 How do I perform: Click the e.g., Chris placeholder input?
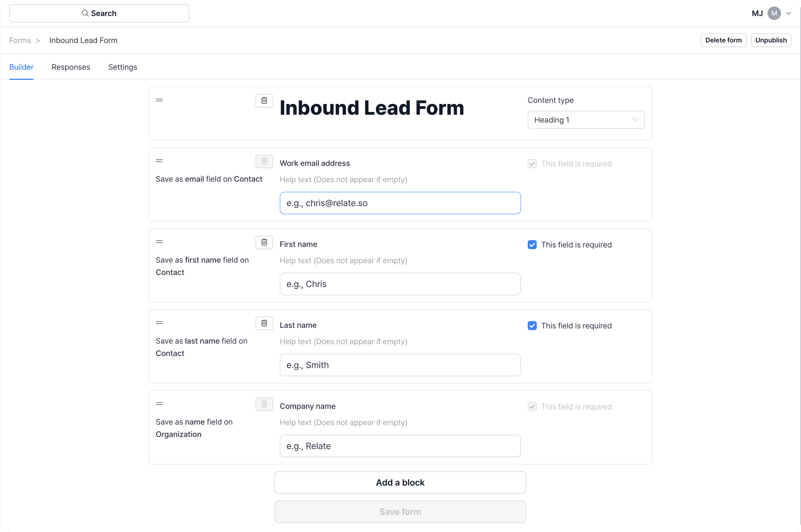tap(400, 284)
